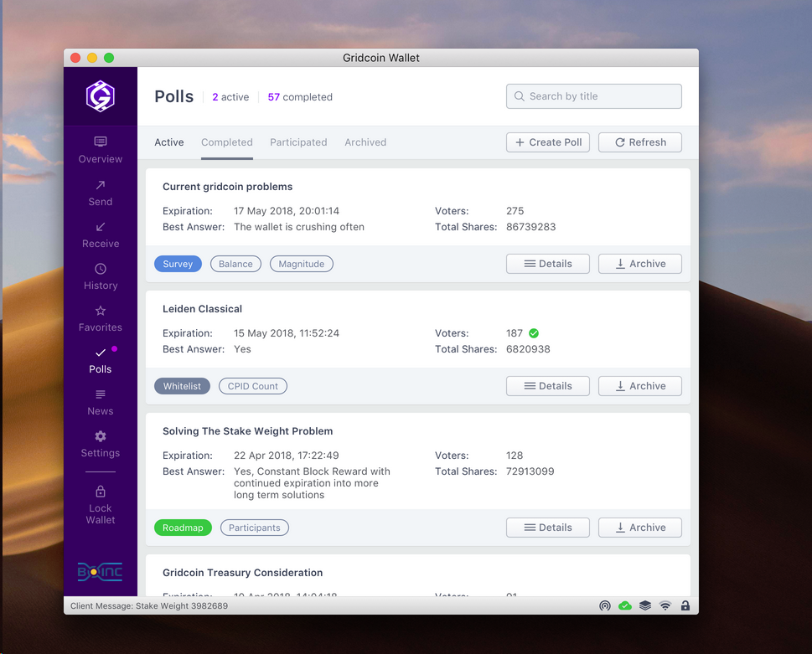Select the Gridcoin Treasury Consideration title
This screenshot has width=812, height=654.
point(242,573)
